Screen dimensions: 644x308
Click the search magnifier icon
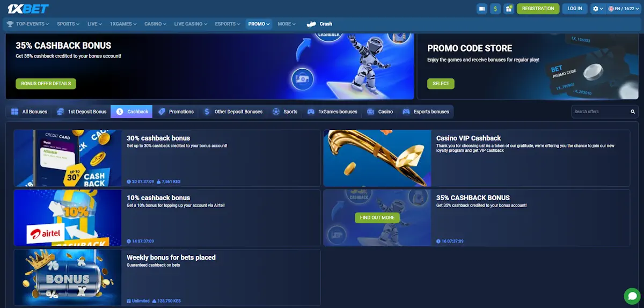click(x=633, y=112)
